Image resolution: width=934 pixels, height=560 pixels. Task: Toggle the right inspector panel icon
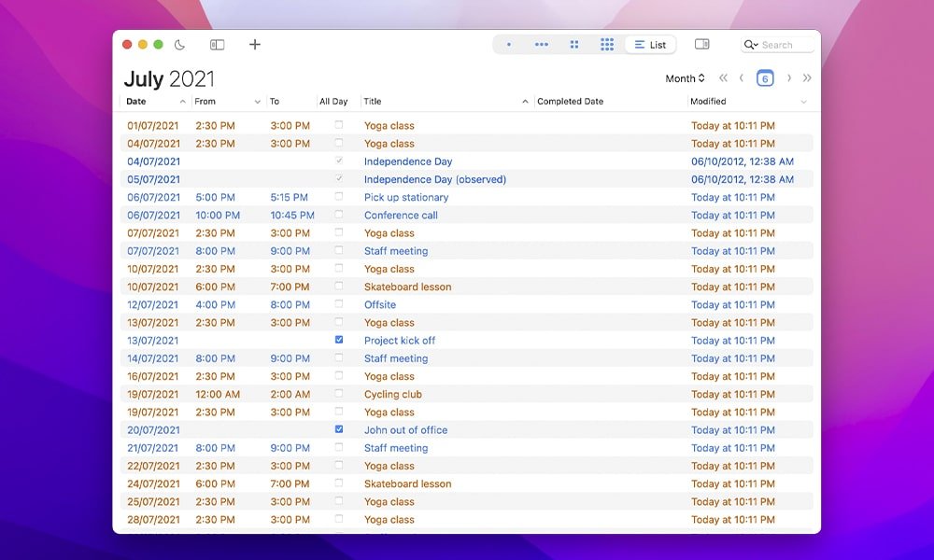point(702,45)
